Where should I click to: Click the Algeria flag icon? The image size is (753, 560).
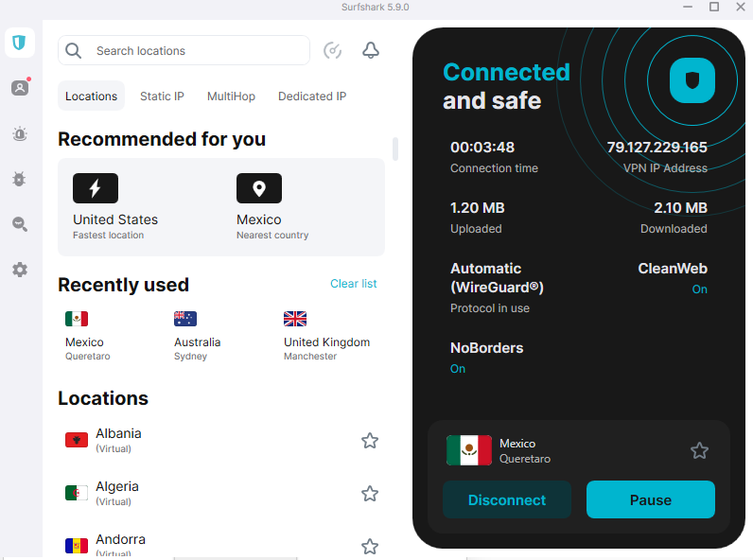pyautogui.click(x=77, y=493)
